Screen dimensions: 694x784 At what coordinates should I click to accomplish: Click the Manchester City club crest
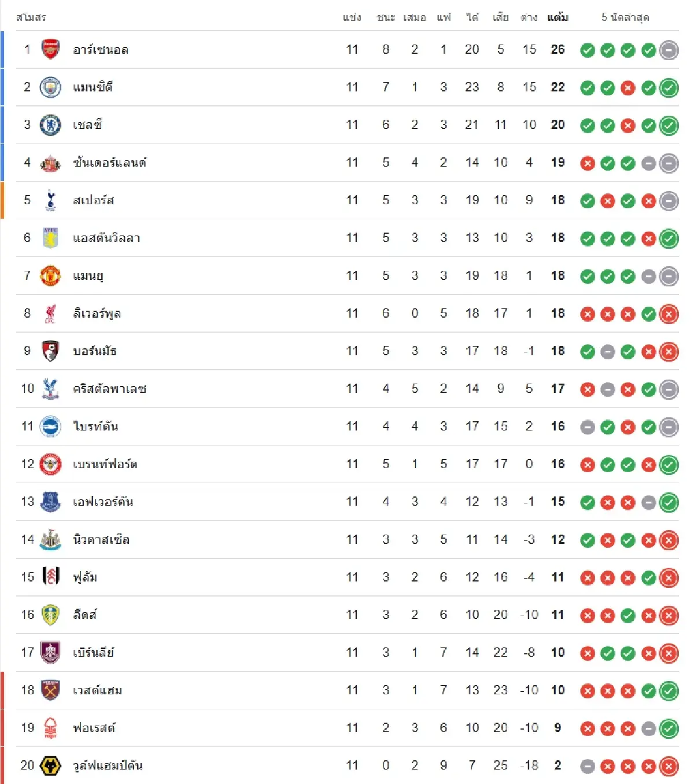click(x=50, y=87)
